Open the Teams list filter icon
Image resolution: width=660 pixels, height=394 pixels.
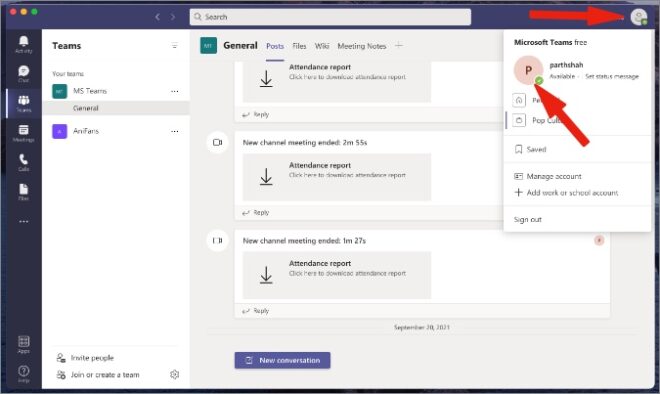coord(175,45)
